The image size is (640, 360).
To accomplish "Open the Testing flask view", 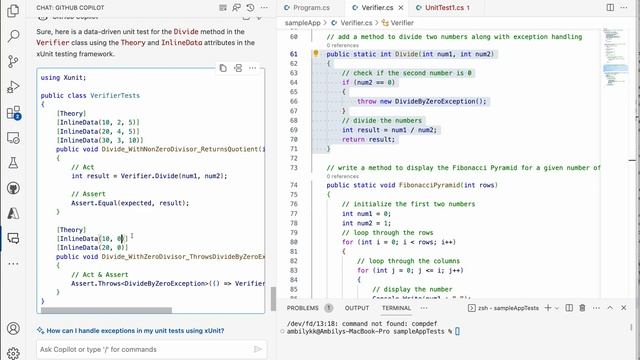I will 13,163.
